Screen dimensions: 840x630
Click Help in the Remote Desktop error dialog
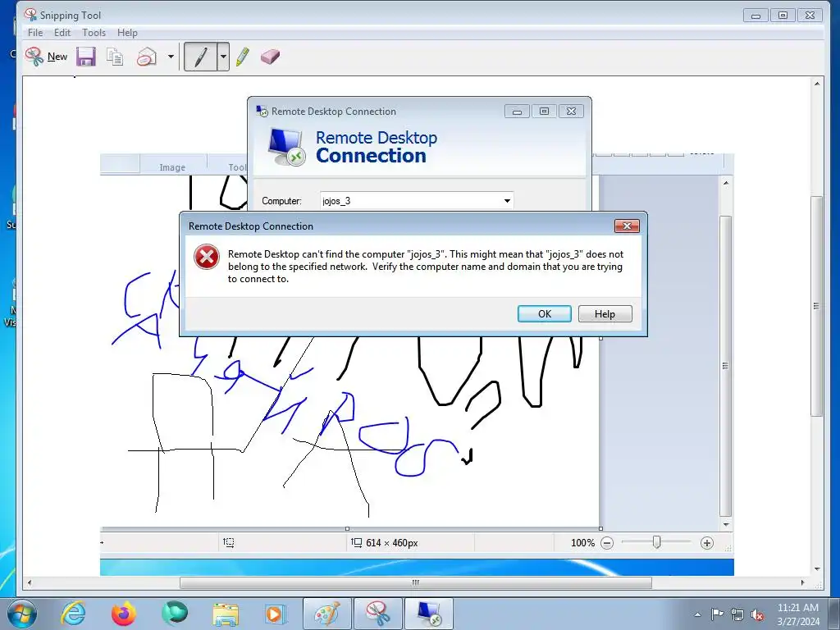tap(605, 314)
